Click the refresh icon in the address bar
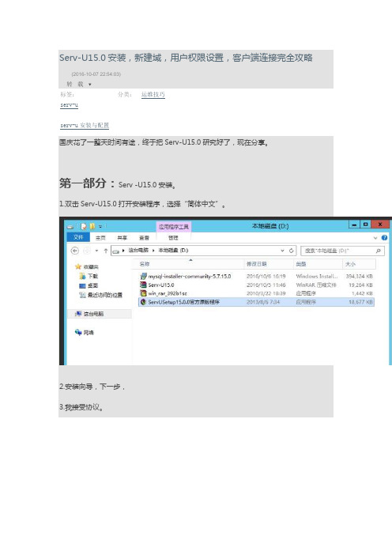Screen dimensions: 392x555 click(x=291, y=251)
